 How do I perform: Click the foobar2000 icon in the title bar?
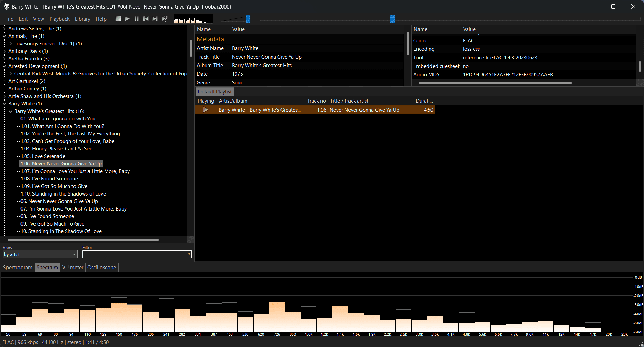(6, 6)
